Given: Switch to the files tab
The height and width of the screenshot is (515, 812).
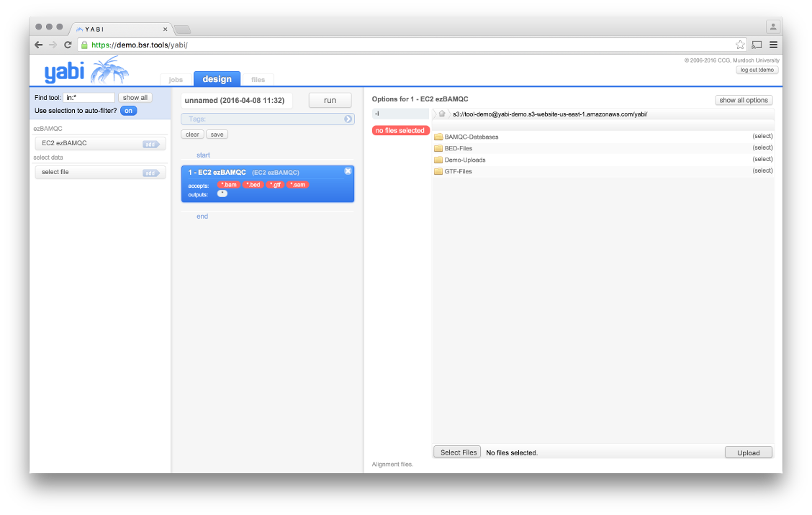Looking at the screenshot, I should pos(258,80).
